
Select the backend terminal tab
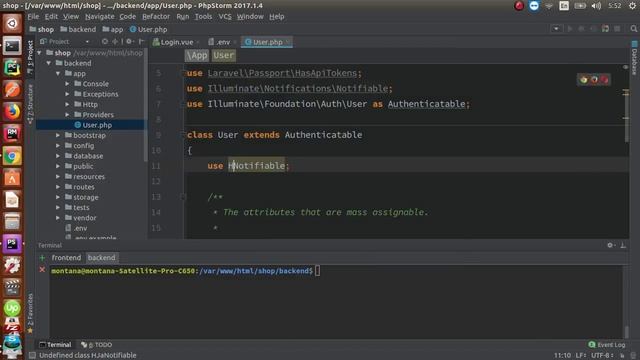[101, 258]
